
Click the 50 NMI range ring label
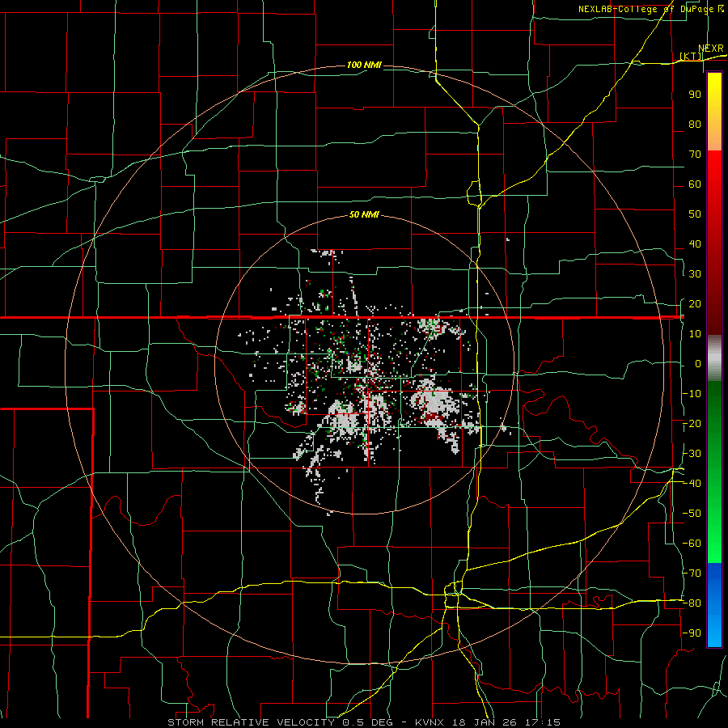coord(364,214)
